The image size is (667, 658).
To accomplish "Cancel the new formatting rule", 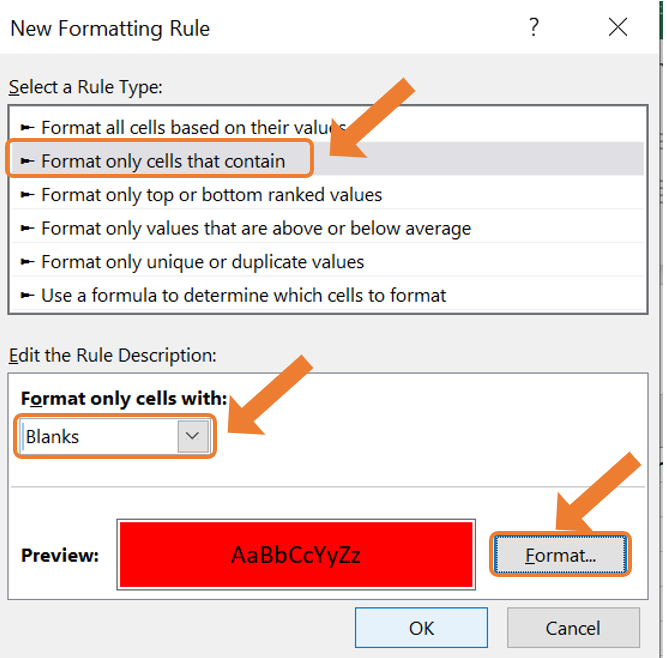I will 573,628.
